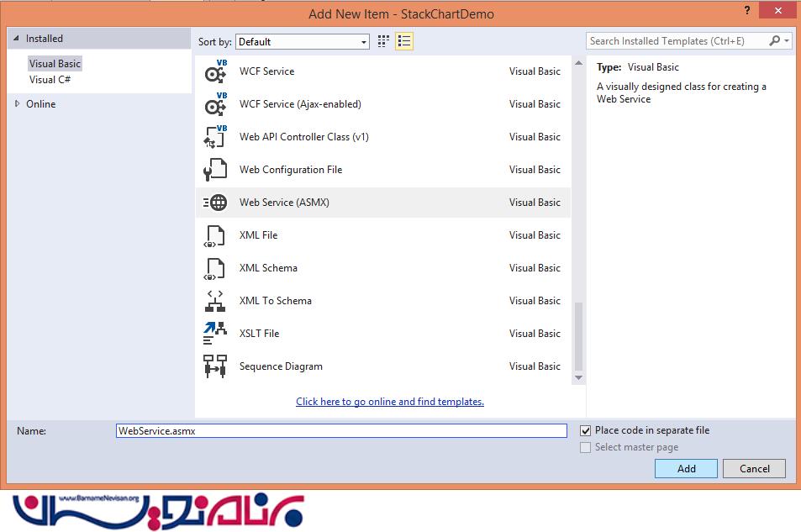Click the WCF Service template icon
This screenshot has height=532, width=801.
(215, 71)
